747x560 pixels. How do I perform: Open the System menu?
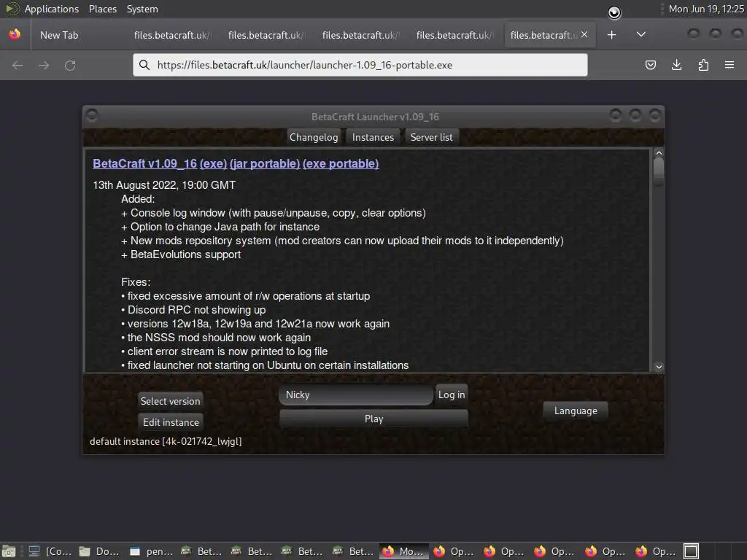tap(142, 9)
